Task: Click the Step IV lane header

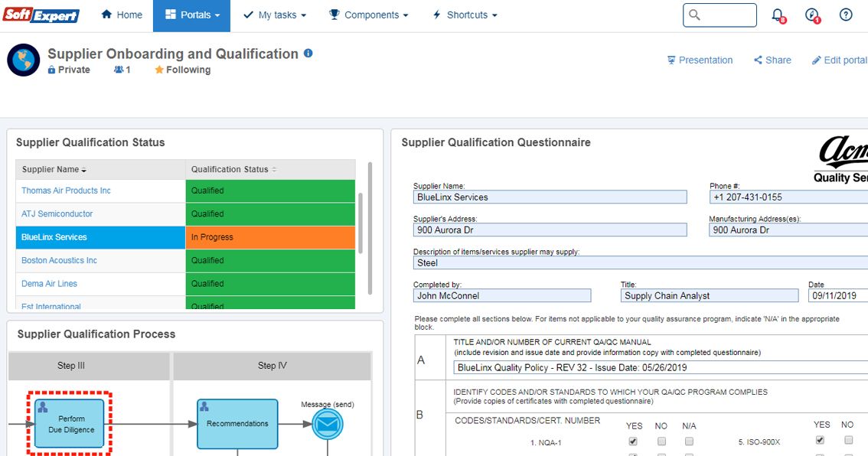Action: [272, 366]
